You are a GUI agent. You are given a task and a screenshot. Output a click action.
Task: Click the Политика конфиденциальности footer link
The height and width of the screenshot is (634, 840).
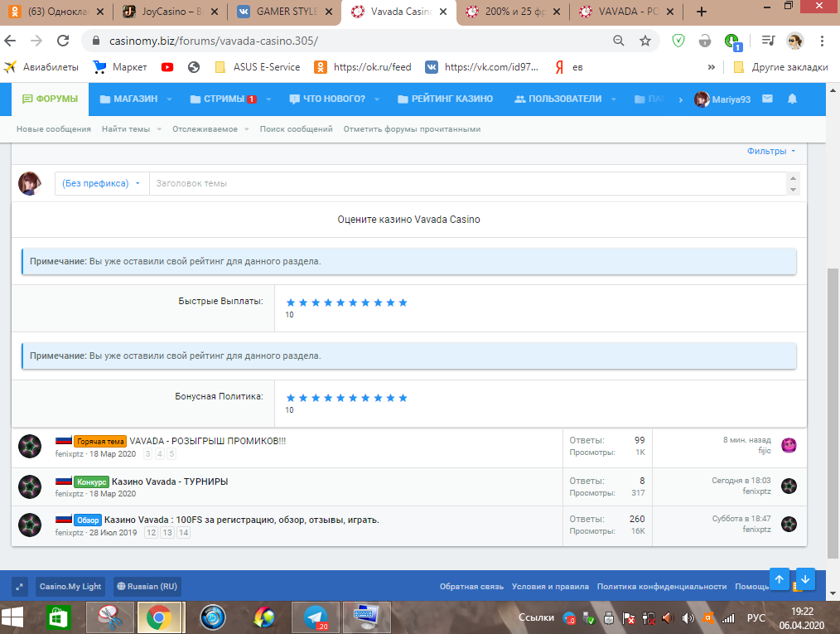(662, 587)
